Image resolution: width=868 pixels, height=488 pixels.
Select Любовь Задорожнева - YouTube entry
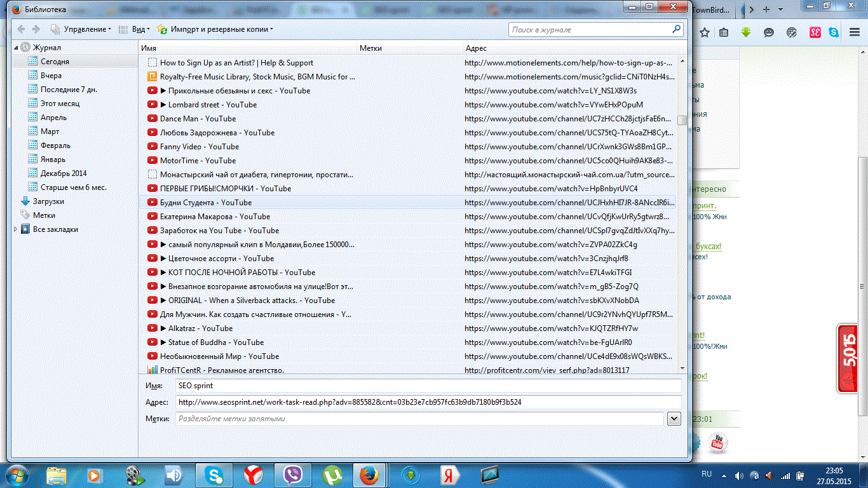coord(408,133)
